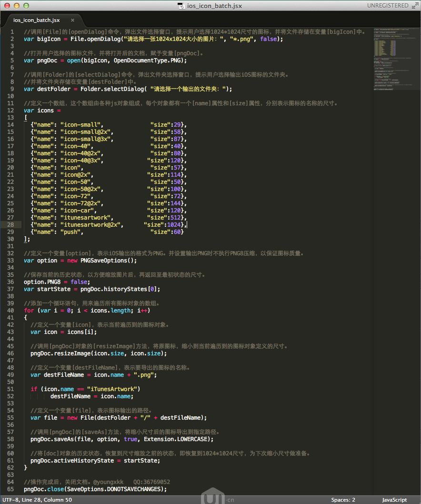The width and height of the screenshot is (421, 504).
Task: Click the "icon-72@2x" string
Action: (80, 203)
